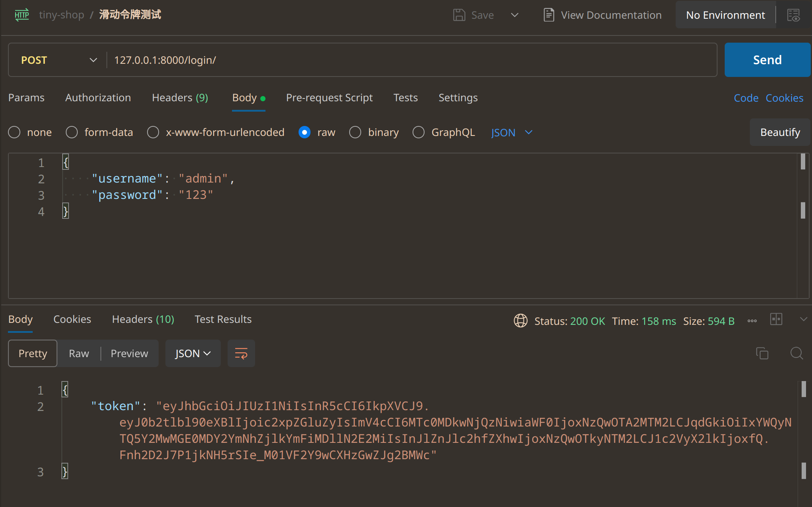Click the Save disk icon
The width and height of the screenshot is (812, 507).
[x=459, y=15]
